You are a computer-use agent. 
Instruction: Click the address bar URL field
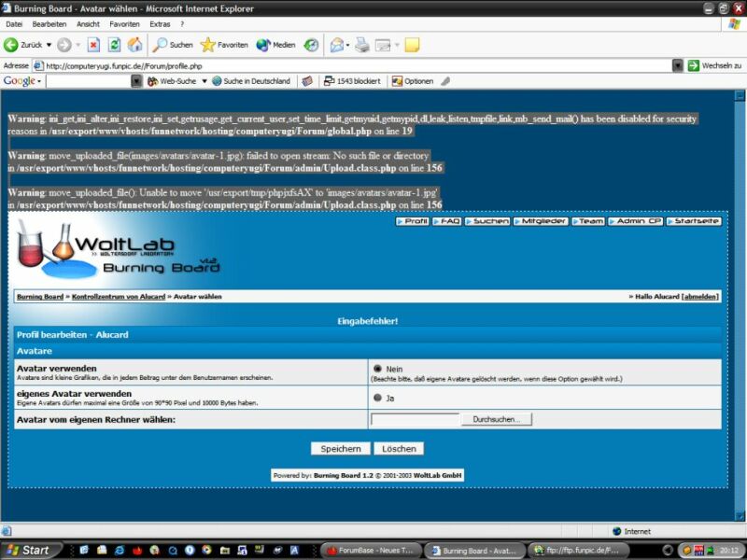click(353, 65)
